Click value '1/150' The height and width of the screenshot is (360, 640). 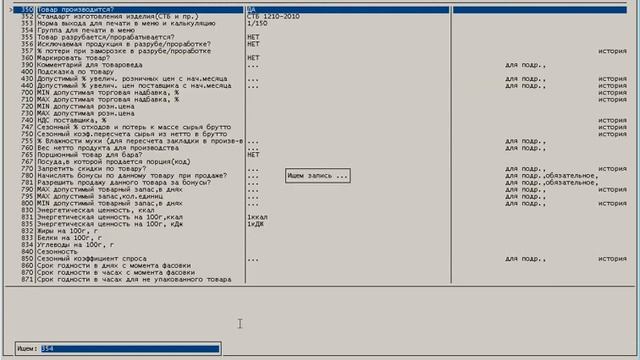pyautogui.click(x=257, y=23)
